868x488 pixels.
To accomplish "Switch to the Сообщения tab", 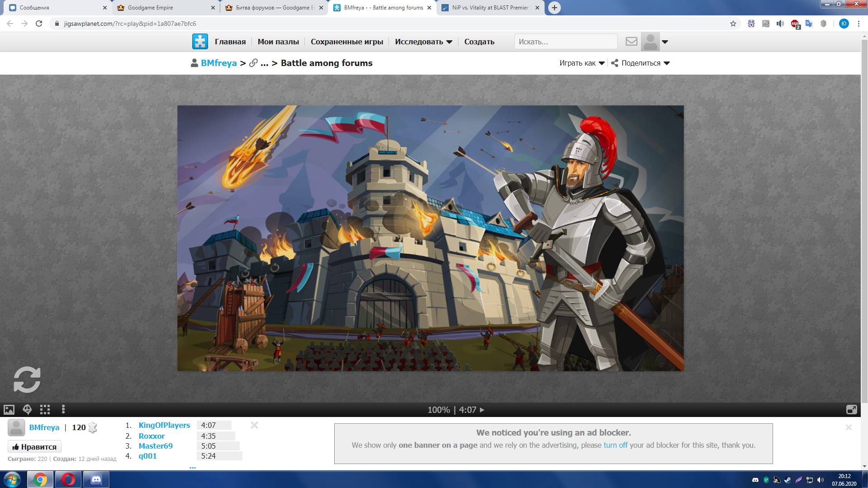I will point(56,8).
